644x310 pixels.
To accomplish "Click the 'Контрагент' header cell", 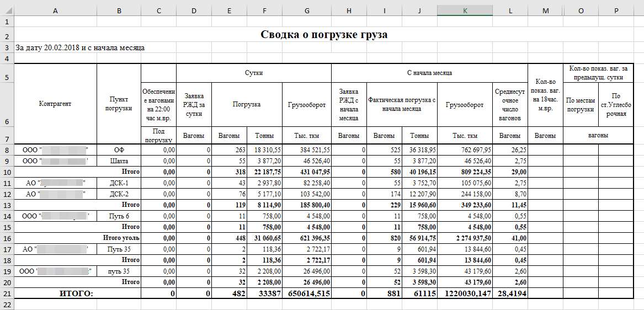I will [x=55, y=104].
